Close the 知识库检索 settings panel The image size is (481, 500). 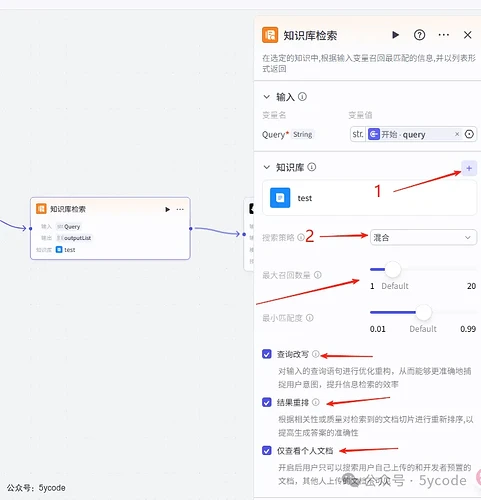click(x=468, y=35)
